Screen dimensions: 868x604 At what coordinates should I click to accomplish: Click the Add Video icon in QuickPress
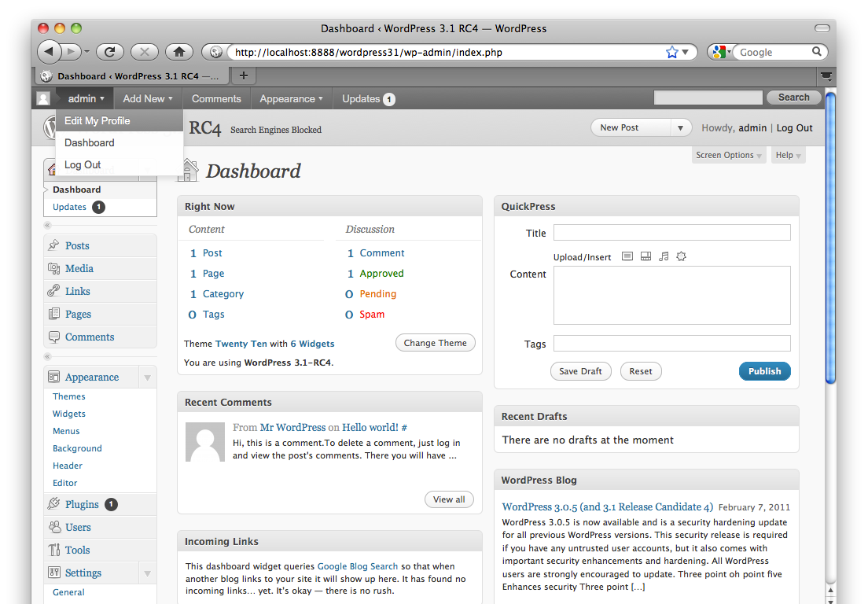645,256
